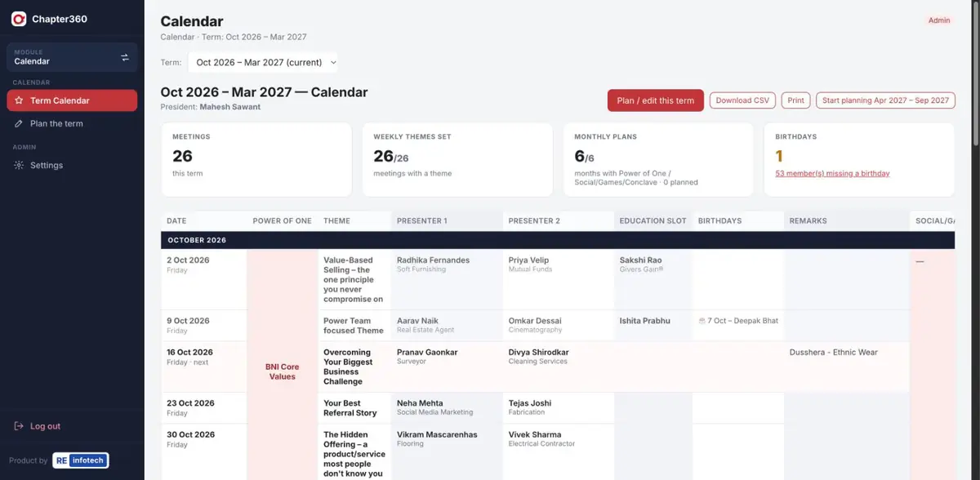The image size is (980, 480).
Task: Click the pencil icon beside Plan the term
Action: click(x=20, y=123)
